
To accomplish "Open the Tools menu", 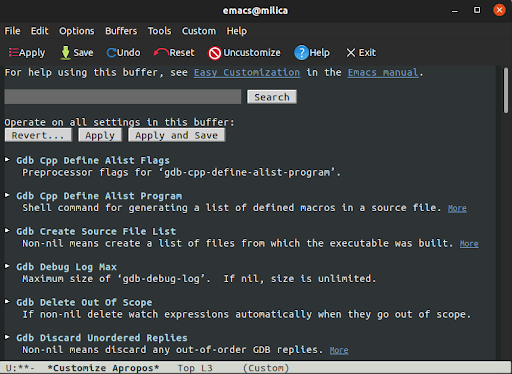I will (x=159, y=31).
